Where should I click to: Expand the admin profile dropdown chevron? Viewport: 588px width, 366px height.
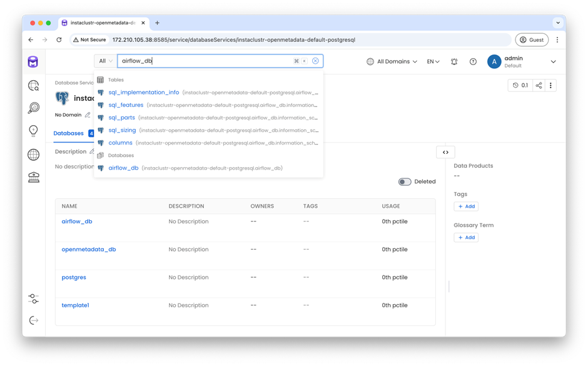click(553, 61)
